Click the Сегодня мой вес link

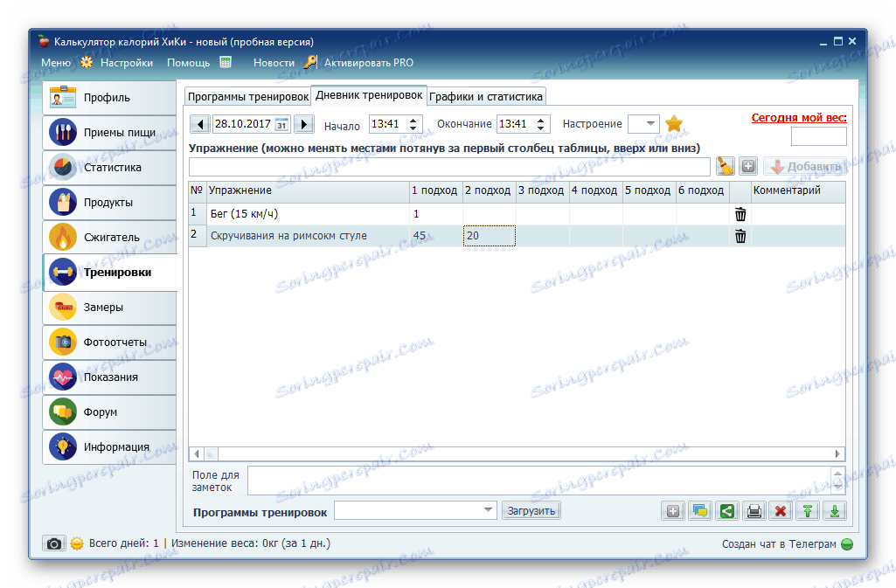[x=799, y=118]
